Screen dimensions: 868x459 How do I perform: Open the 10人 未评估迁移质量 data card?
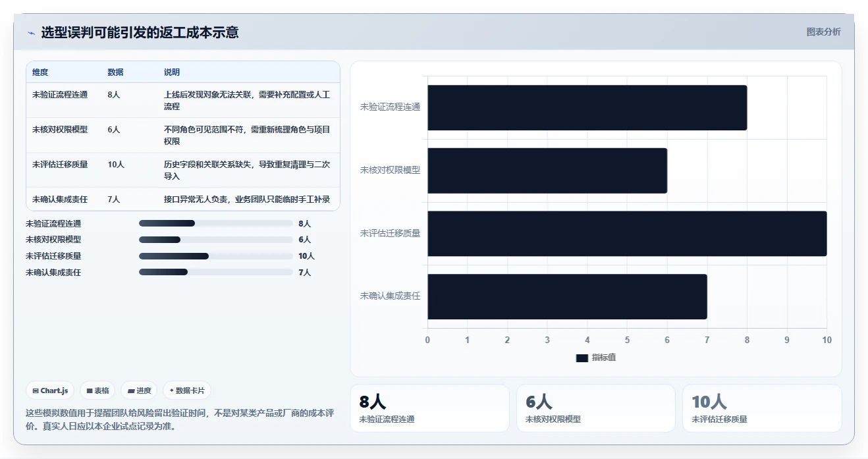point(762,408)
